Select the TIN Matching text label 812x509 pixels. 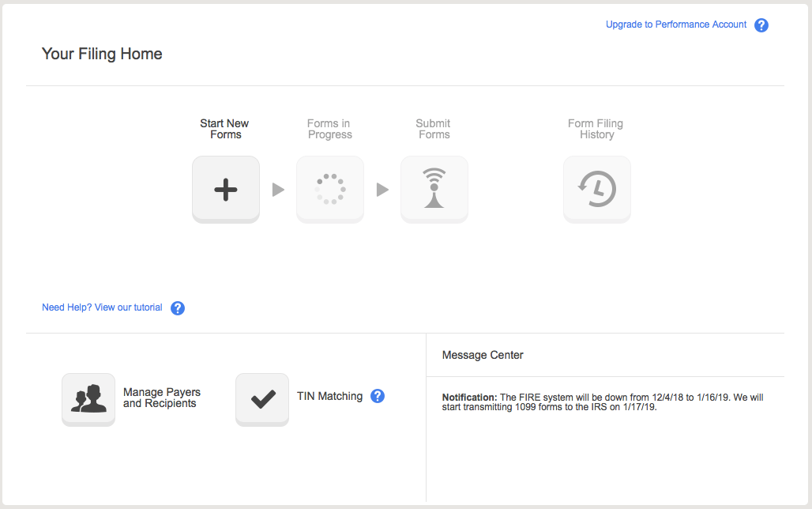[x=329, y=396]
